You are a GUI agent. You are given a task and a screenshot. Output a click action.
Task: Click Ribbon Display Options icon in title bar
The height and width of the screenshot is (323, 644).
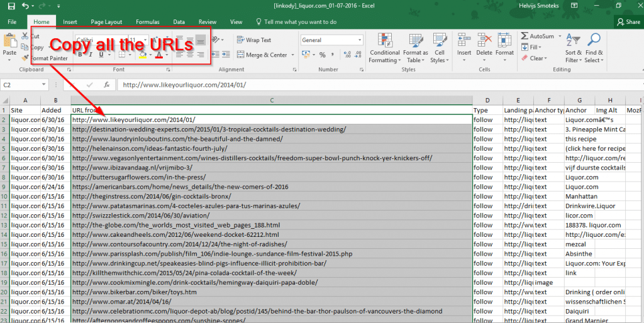coord(574,6)
